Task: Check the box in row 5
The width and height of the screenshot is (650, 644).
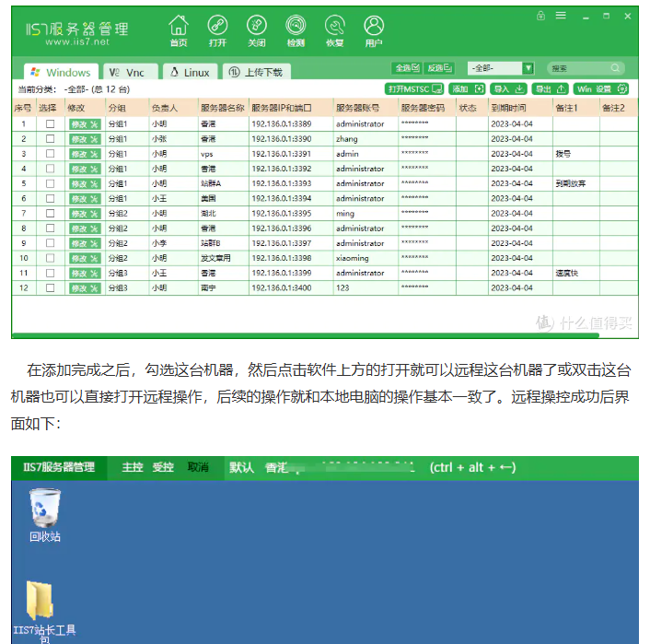Action: [x=50, y=183]
